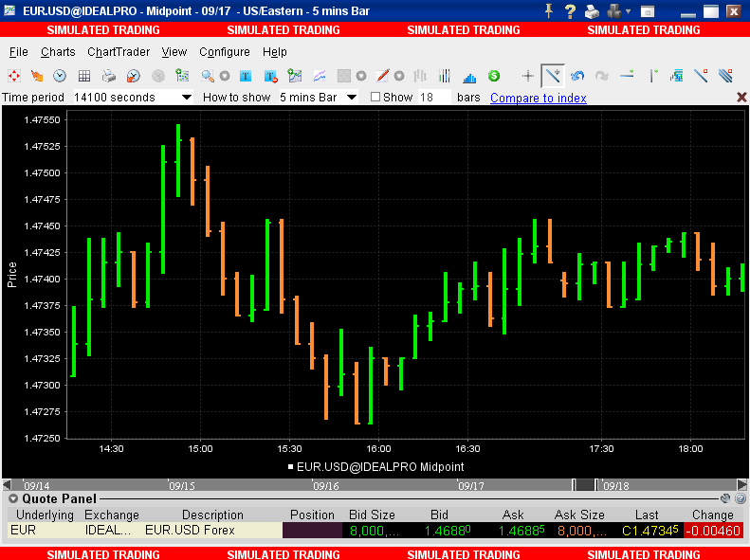The height and width of the screenshot is (560, 750).
Task: Select the crosshair cursor tool
Action: tap(528, 76)
